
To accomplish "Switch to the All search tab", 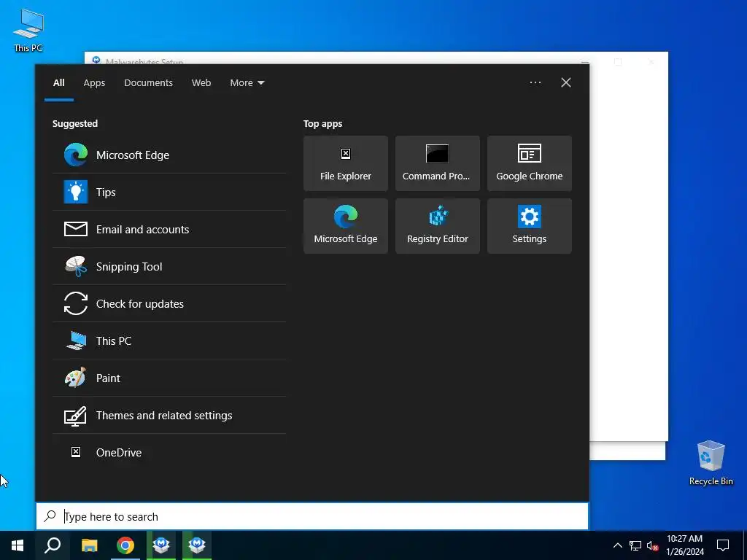I will click(58, 83).
